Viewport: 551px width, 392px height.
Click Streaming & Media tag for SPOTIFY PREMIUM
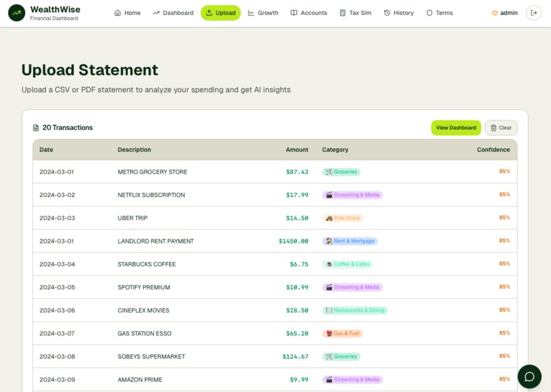(x=353, y=287)
